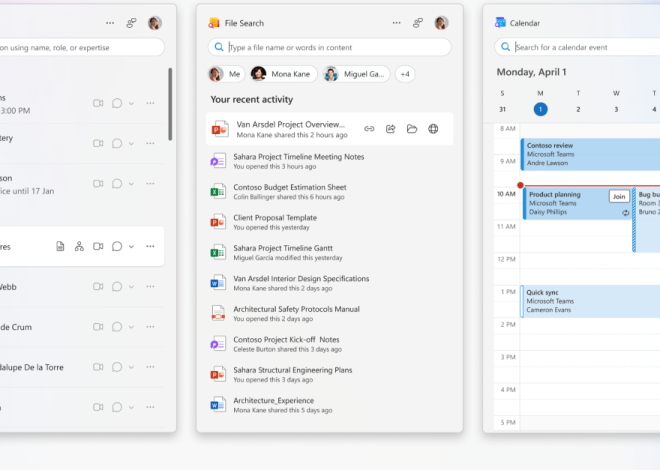Viewport: 660px width, 470px height.
Task: Click people search field by name or role
Action: coord(82,47)
